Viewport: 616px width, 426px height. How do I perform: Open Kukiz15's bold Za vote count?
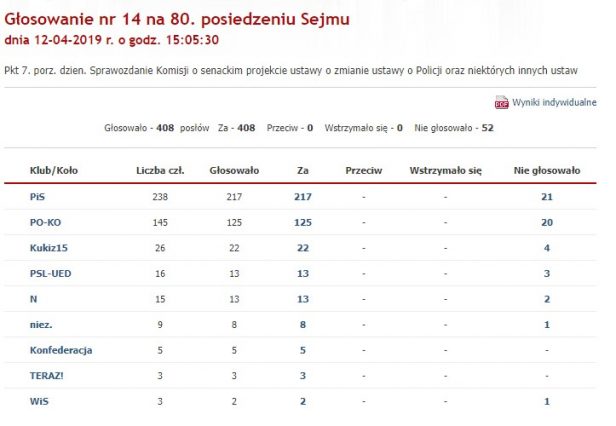pos(303,247)
